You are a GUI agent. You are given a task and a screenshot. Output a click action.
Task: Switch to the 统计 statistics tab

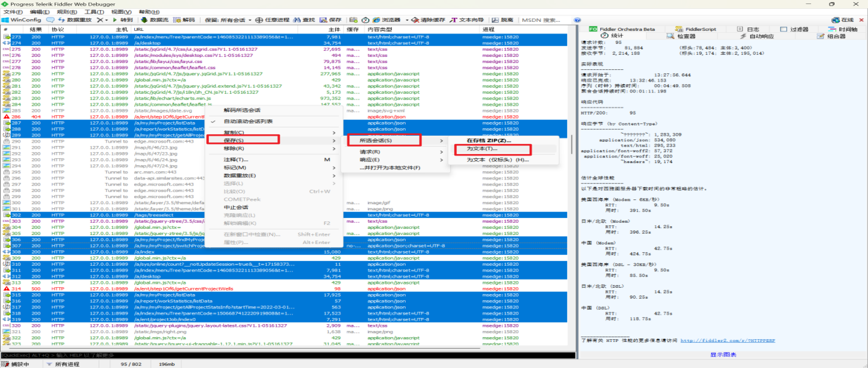(x=612, y=36)
